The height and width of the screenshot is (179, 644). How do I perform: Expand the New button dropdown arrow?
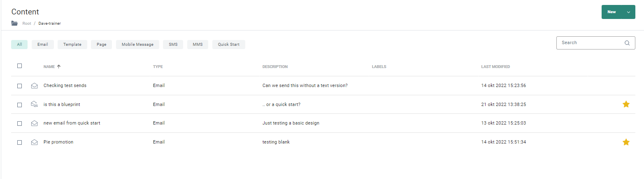628,12
